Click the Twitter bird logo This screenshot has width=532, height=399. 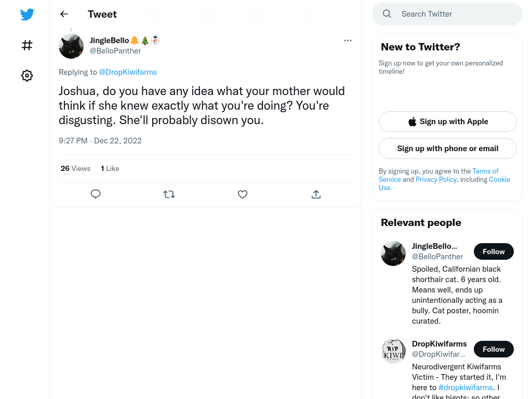pyautogui.click(x=27, y=14)
